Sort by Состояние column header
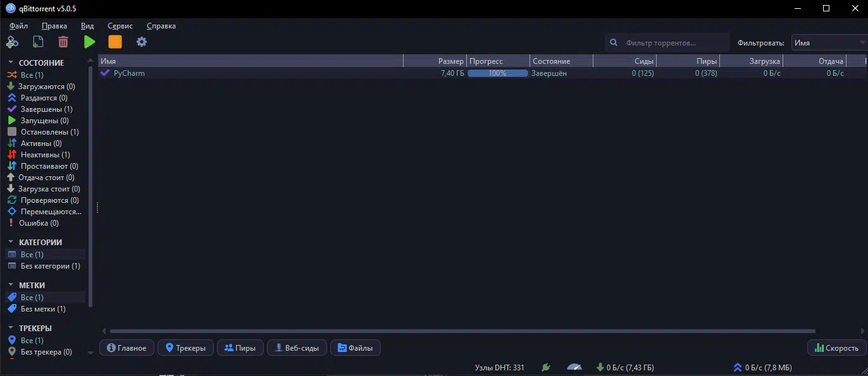This screenshot has width=868, height=376. (562, 61)
